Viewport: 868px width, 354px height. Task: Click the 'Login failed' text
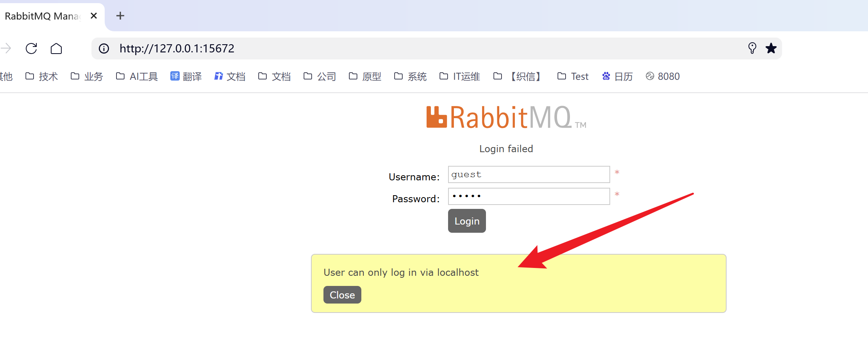(x=506, y=149)
